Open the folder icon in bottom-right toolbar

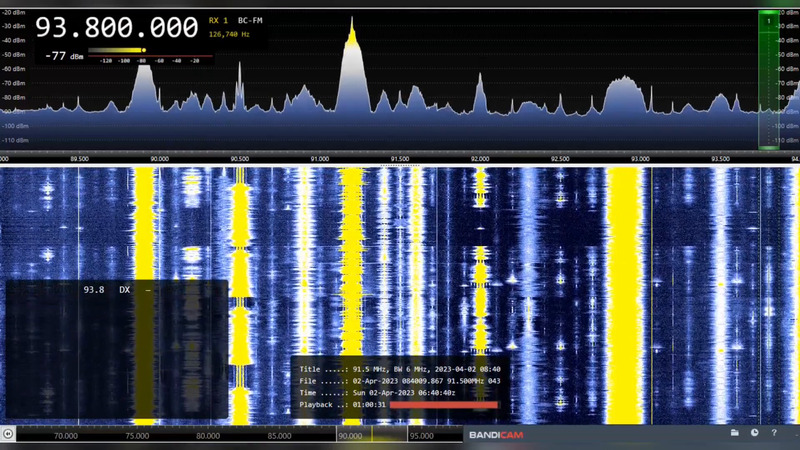tap(735, 433)
